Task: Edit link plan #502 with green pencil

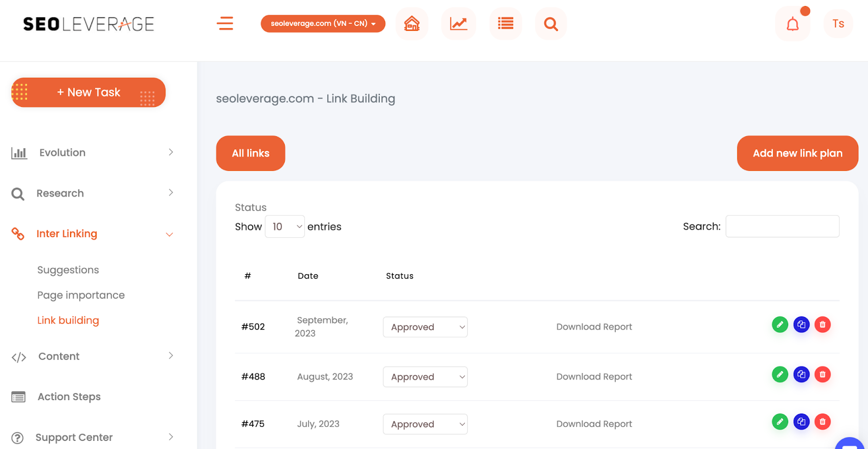Action: click(x=780, y=325)
